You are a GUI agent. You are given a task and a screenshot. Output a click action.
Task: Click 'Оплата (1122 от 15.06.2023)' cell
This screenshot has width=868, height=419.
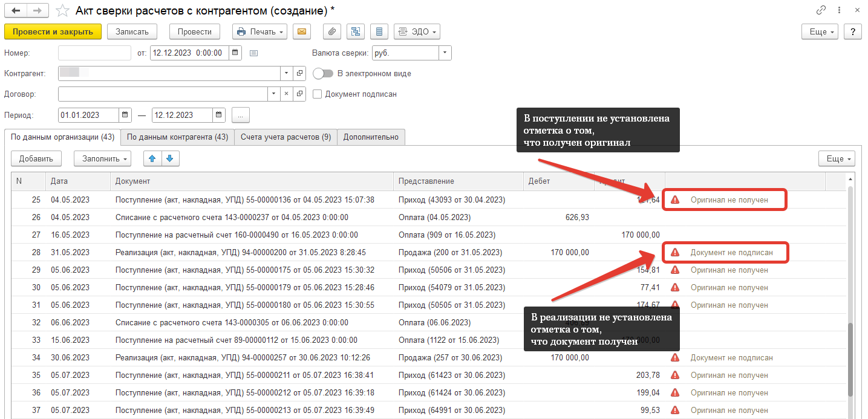pyautogui.click(x=458, y=340)
